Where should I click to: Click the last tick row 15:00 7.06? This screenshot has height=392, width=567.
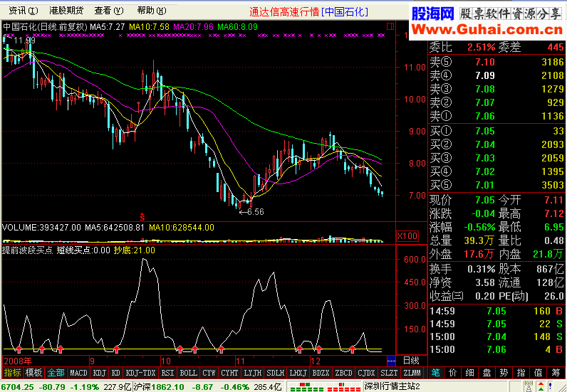496,349
